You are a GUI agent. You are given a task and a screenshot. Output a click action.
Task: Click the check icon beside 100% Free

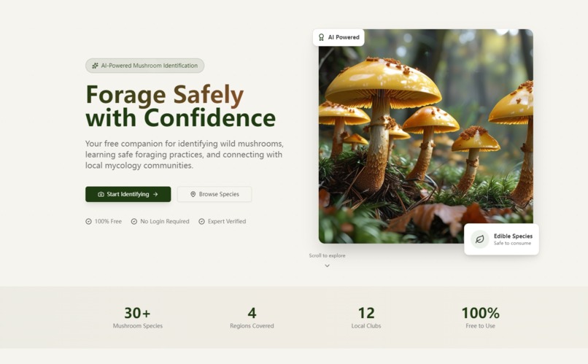[x=88, y=222]
